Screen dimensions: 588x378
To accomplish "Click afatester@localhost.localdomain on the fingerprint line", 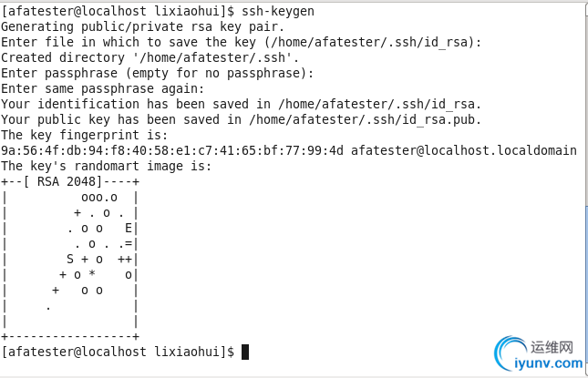I will 463,150.
